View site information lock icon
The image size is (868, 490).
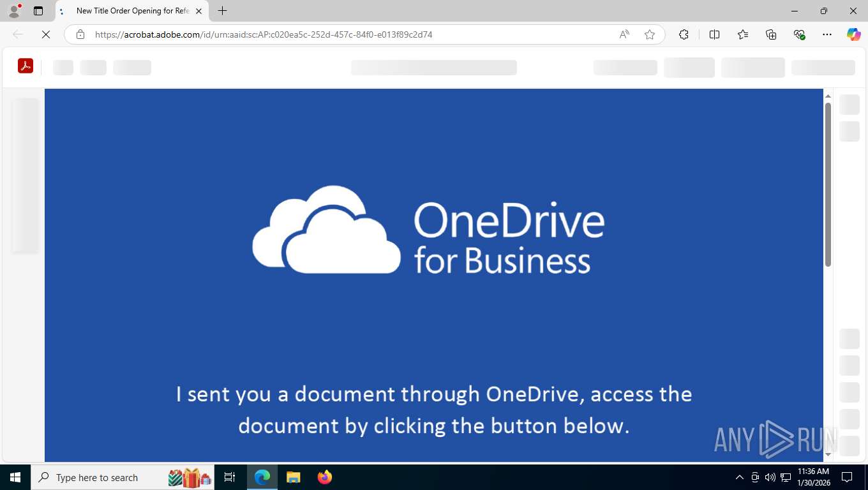(80, 34)
